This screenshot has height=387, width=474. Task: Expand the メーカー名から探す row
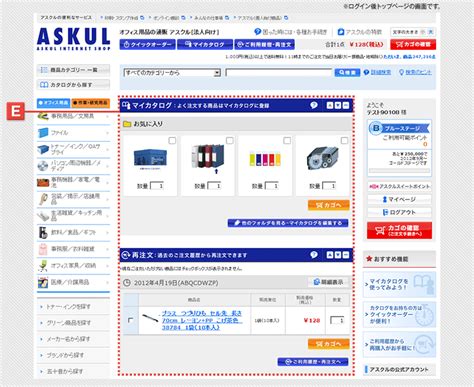tap(73, 339)
